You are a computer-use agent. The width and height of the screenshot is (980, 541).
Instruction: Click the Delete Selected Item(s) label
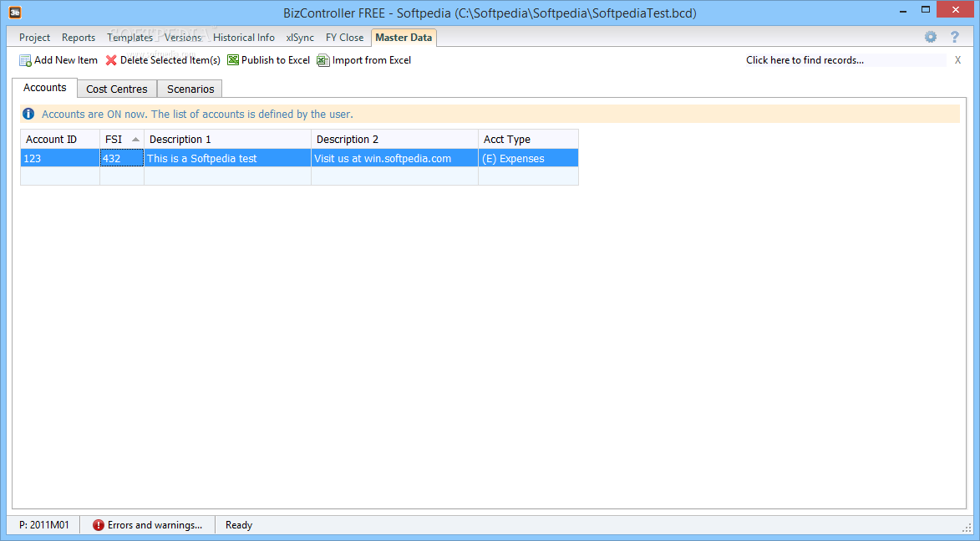(170, 60)
